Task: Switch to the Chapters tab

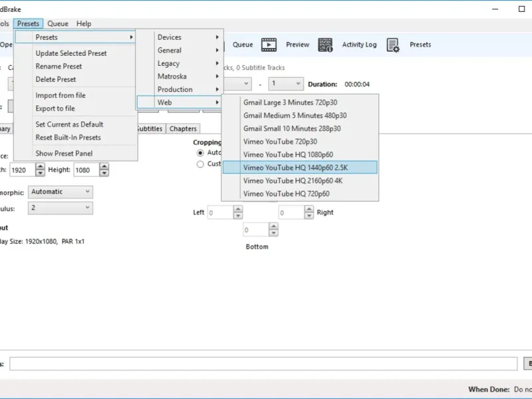Action: [x=183, y=128]
